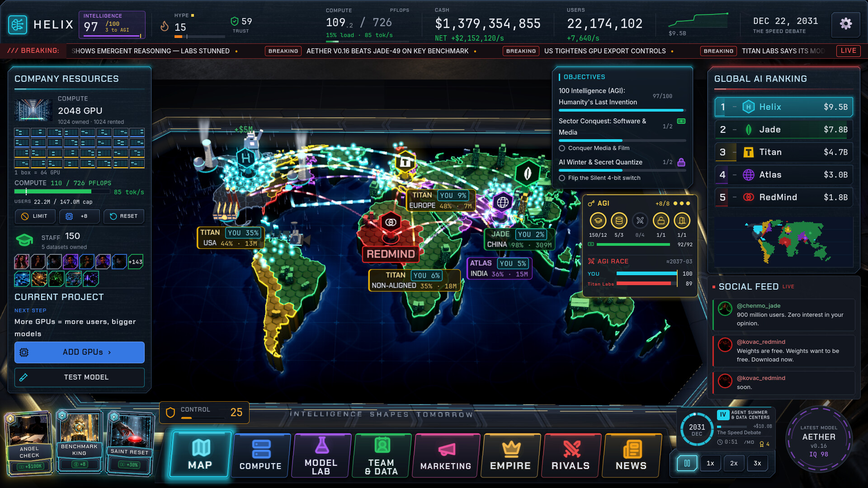Click the hype flame icon

[165, 26]
